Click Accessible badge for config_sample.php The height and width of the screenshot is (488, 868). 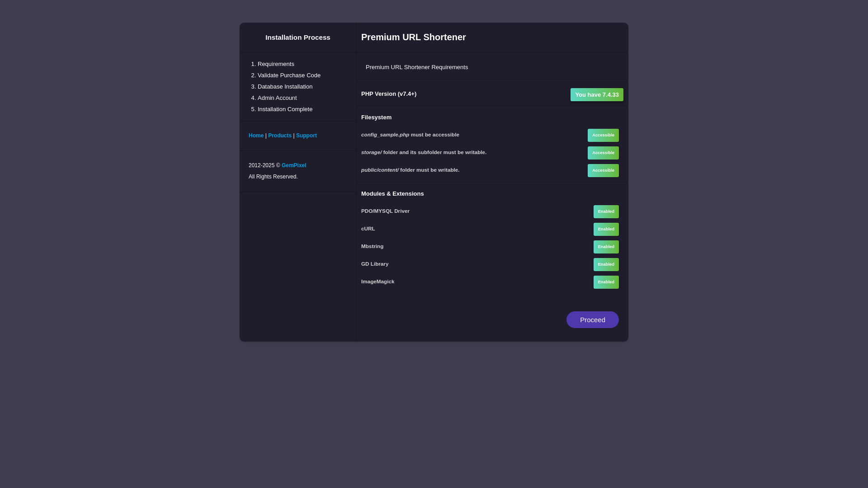(x=603, y=135)
